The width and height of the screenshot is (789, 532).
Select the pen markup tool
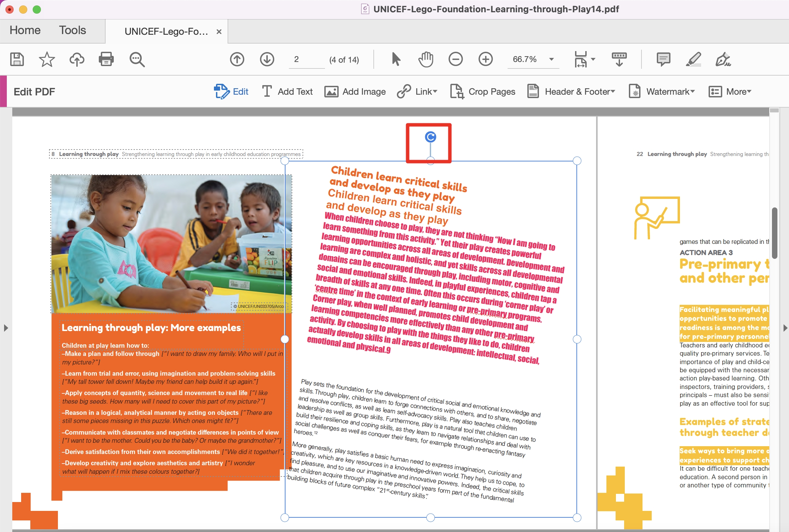693,59
